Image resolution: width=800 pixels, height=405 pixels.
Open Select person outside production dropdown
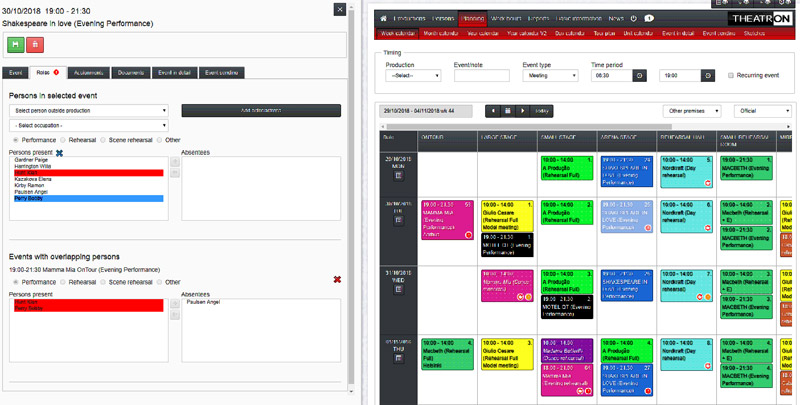click(x=88, y=110)
